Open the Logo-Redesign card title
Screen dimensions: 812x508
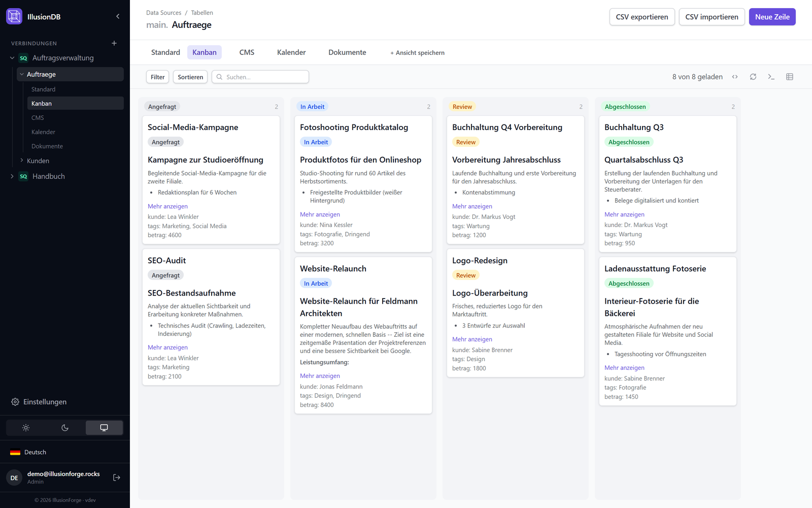tap(480, 261)
